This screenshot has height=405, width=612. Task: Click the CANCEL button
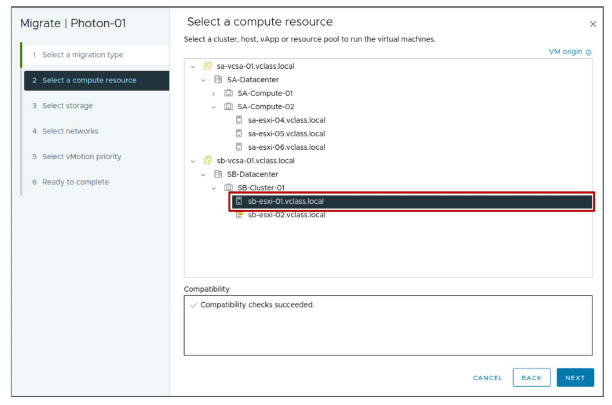tap(487, 378)
